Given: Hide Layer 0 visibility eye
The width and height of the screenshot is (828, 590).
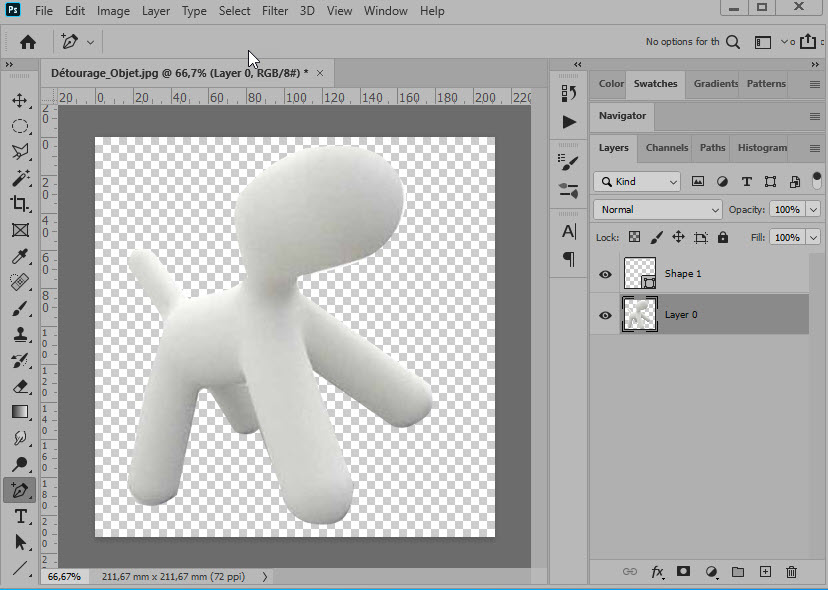Looking at the screenshot, I should tap(606, 315).
